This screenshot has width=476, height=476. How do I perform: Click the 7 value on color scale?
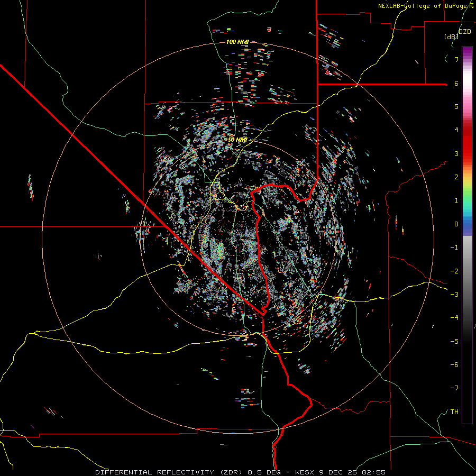pyautogui.click(x=456, y=59)
